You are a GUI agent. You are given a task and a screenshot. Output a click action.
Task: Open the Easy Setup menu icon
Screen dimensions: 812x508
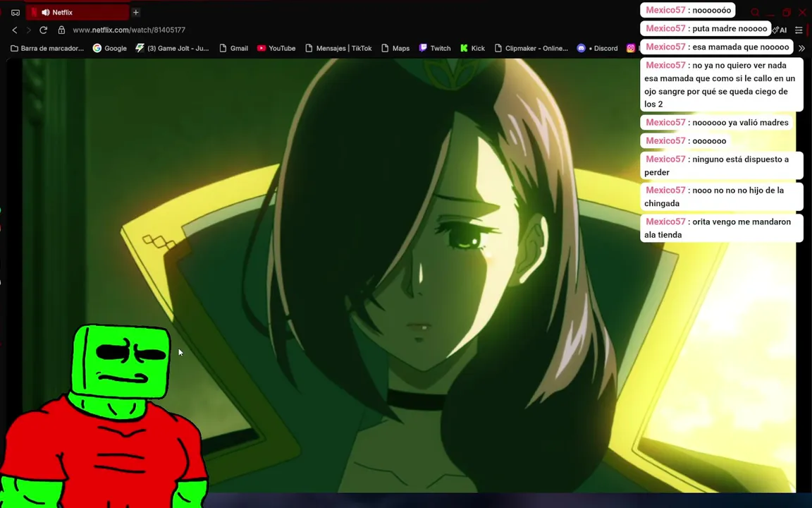[799, 30]
